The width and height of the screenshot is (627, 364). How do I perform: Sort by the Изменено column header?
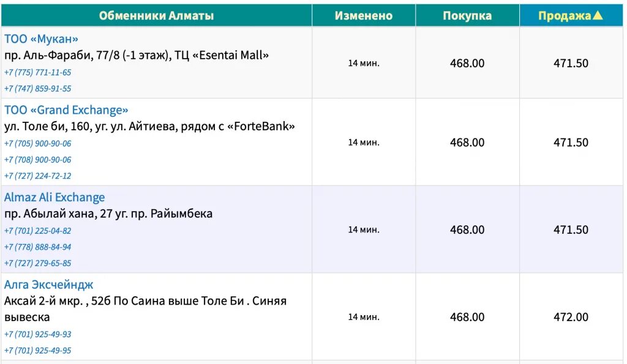(x=364, y=15)
